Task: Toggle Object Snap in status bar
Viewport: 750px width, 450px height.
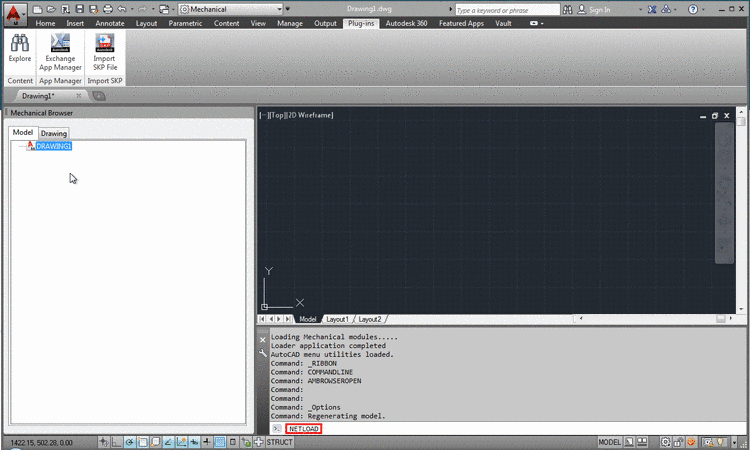Action: click(x=143, y=442)
